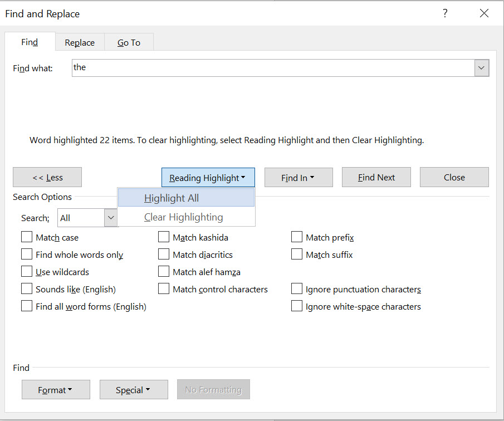
Task: Click the Help question mark icon
Action: tap(445, 13)
